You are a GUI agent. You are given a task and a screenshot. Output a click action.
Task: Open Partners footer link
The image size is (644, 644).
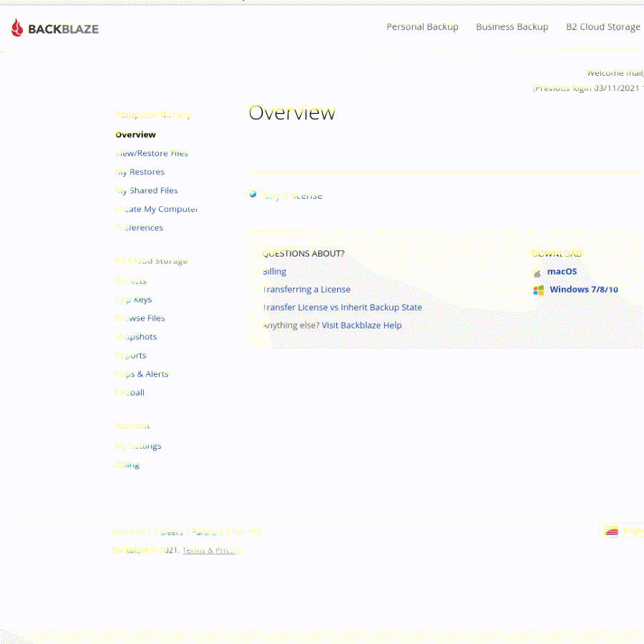[x=208, y=532]
